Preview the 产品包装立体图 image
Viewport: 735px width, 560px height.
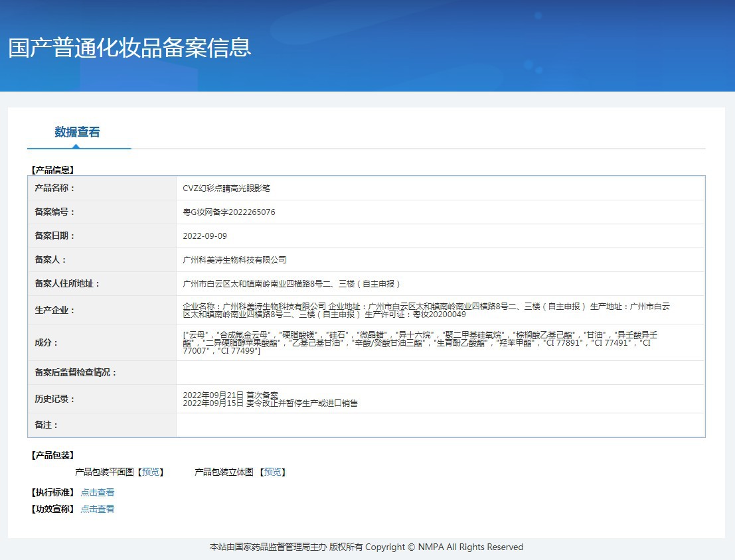tap(272, 472)
